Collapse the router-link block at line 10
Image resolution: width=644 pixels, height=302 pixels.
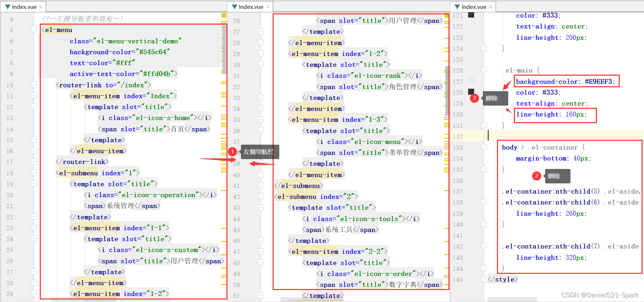pos(34,85)
